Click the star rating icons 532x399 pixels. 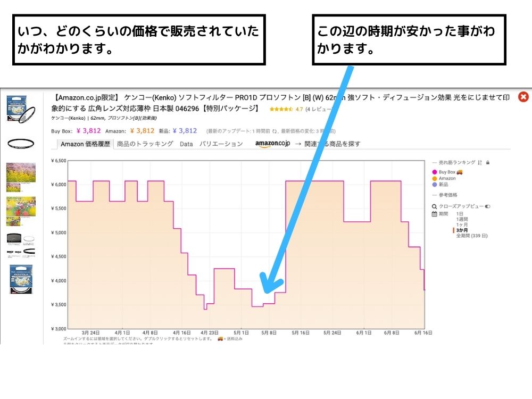pyautogui.click(x=281, y=109)
